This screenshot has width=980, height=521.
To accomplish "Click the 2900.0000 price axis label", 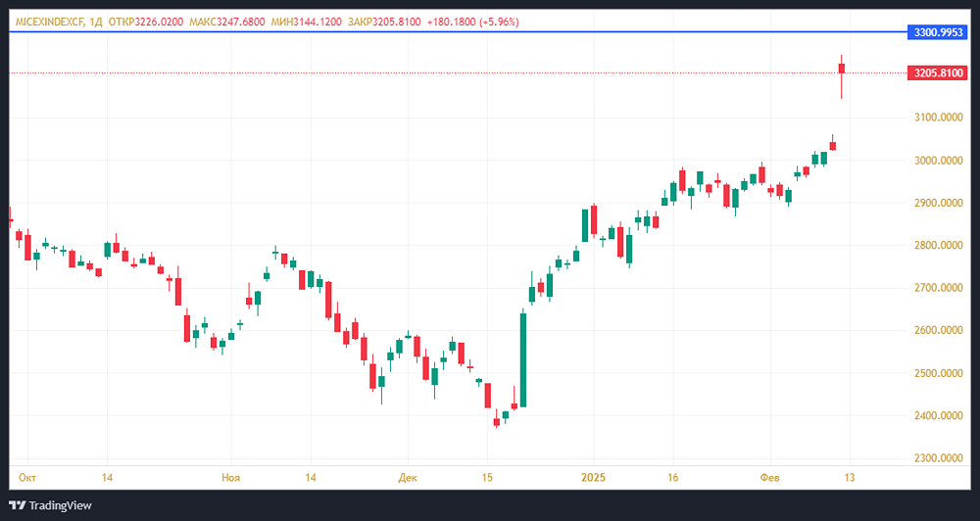I will click(938, 203).
